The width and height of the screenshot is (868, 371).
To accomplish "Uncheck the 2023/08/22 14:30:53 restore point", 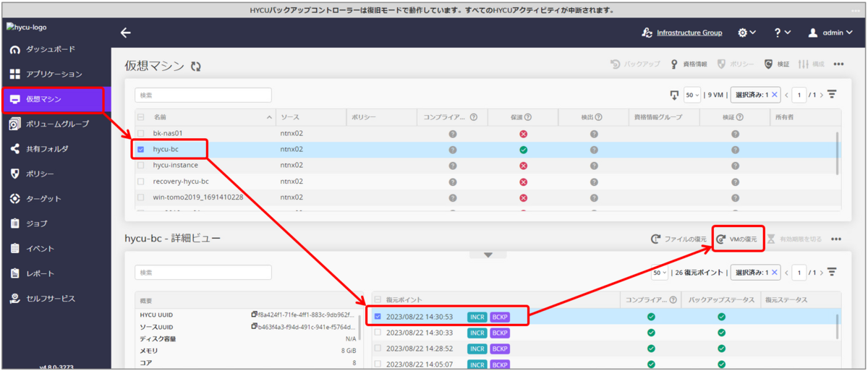I will [378, 316].
